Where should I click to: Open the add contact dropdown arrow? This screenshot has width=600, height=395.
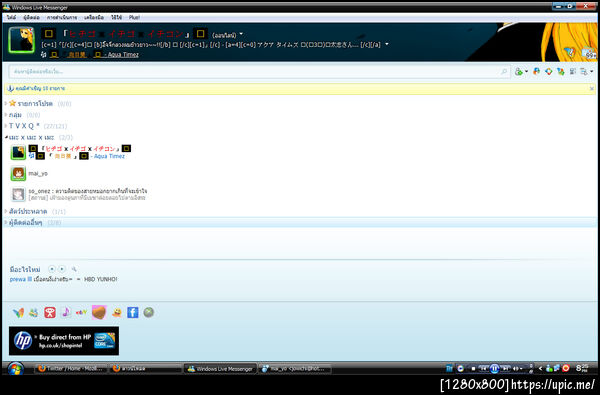click(526, 72)
